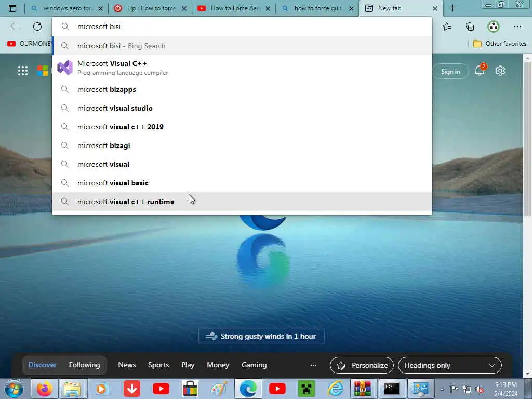Open the taskbar clock showing 5:13 PM

click(506, 389)
